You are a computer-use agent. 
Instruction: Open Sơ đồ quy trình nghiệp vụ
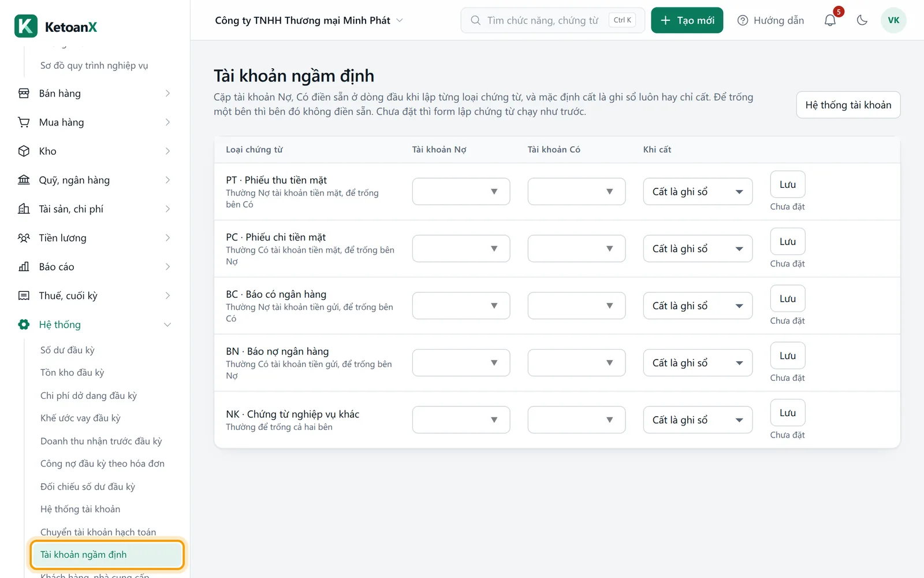[94, 65]
